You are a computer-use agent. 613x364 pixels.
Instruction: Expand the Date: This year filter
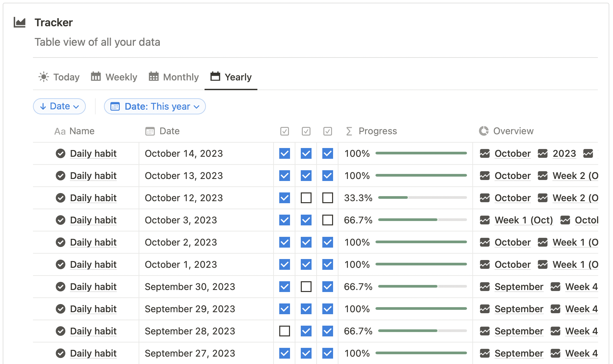pyautogui.click(x=155, y=106)
